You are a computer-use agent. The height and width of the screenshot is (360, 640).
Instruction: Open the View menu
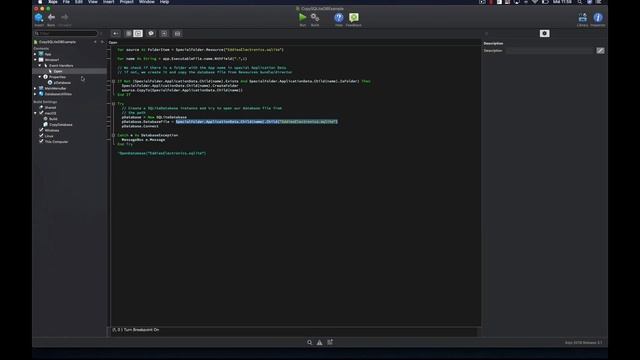point(93,2)
